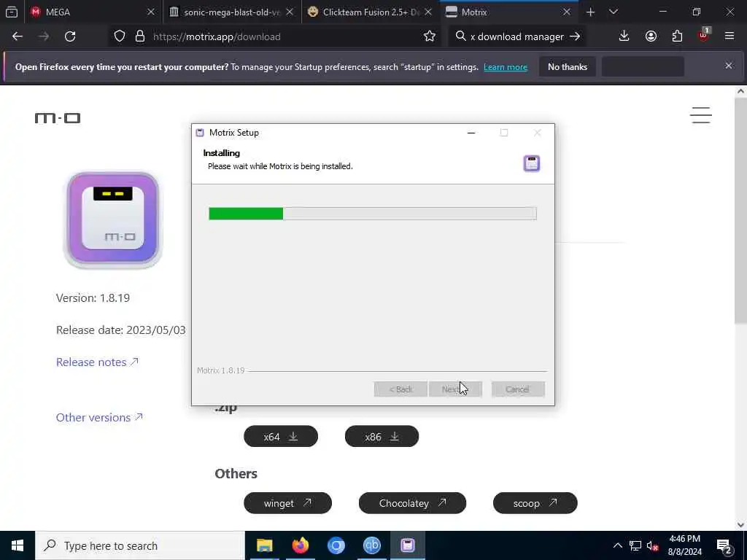Click the Type here to search box
This screenshot has width=747, height=560.
pos(140,545)
